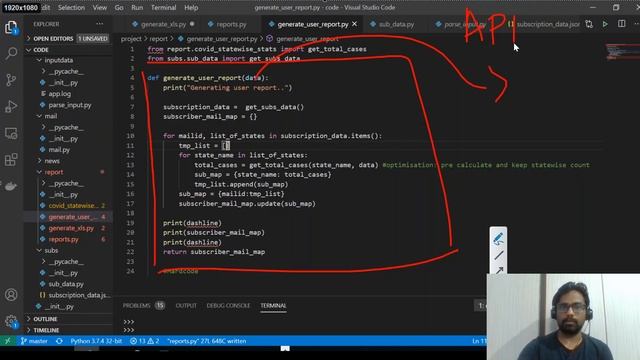Expand the Outline section
Image resolution: width=640 pixels, height=360 pixels.
click(x=68, y=319)
